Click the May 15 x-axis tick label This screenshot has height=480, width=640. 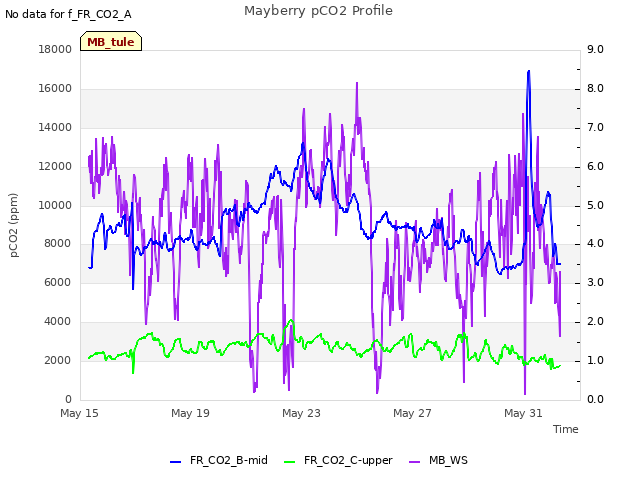(79, 413)
